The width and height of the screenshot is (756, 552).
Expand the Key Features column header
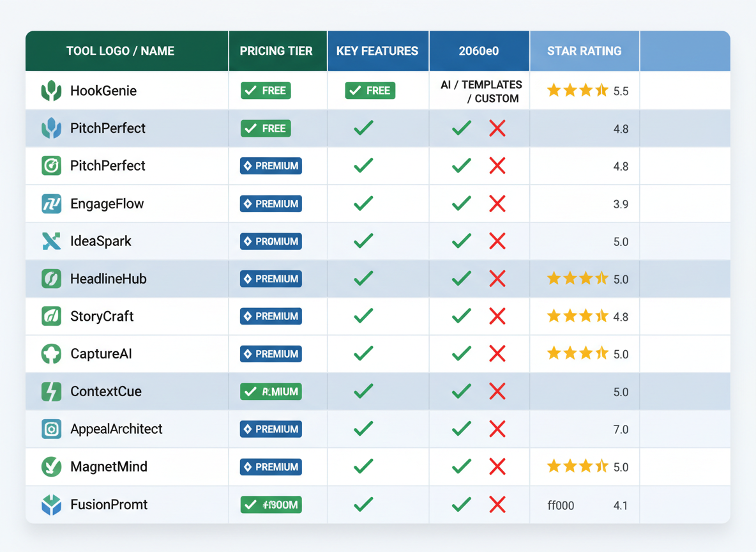tap(378, 50)
